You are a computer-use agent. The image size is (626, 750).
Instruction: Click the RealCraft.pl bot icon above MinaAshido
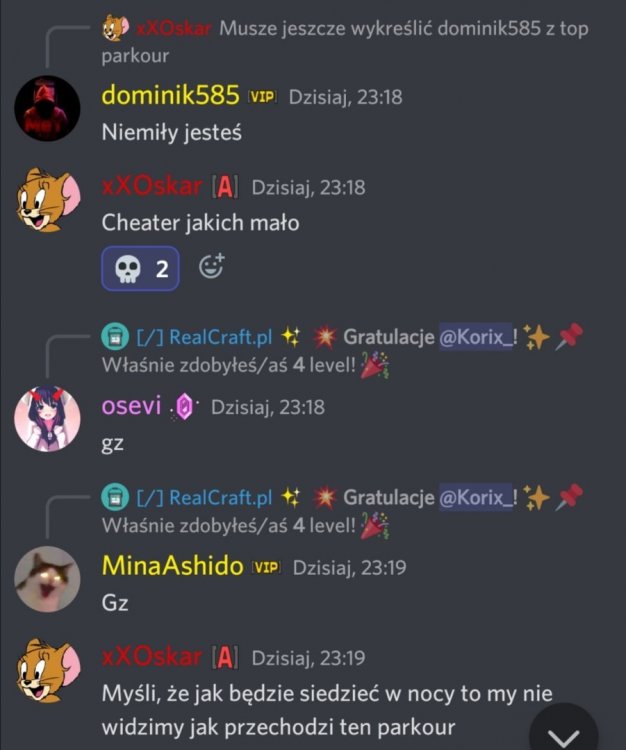tap(115, 497)
